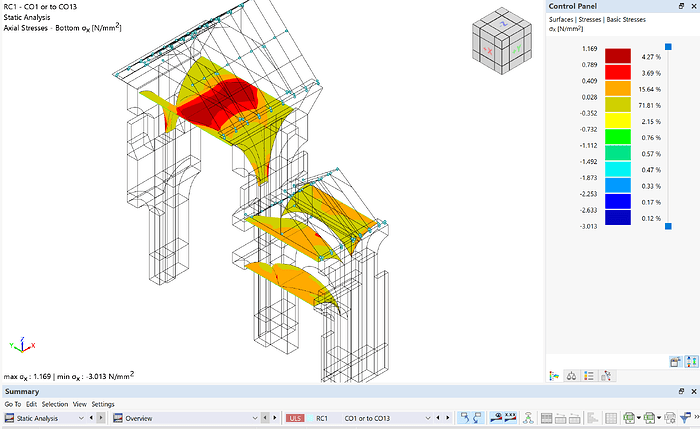Open the color list filter tab

click(589, 376)
